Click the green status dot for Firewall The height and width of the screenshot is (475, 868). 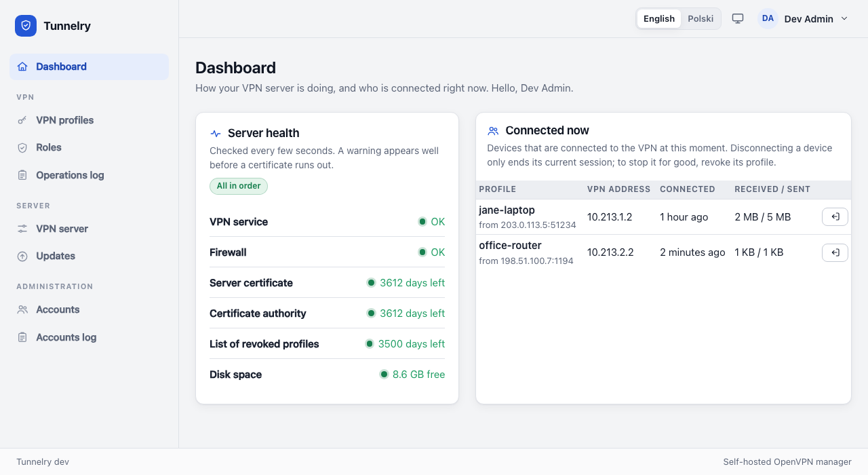(x=422, y=252)
